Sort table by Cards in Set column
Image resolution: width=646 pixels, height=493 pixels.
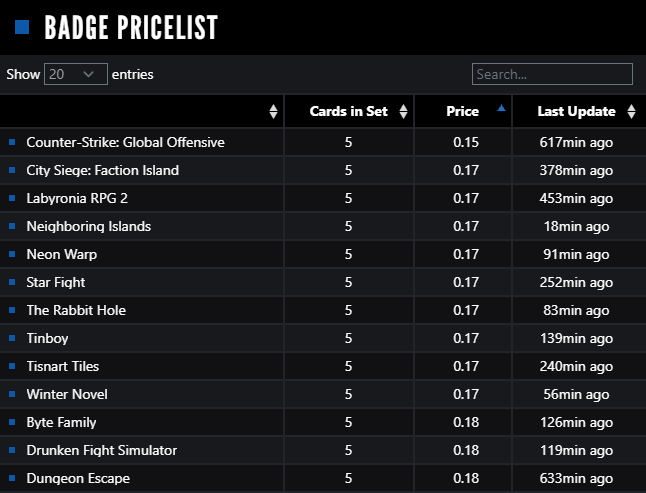coord(348,112)
